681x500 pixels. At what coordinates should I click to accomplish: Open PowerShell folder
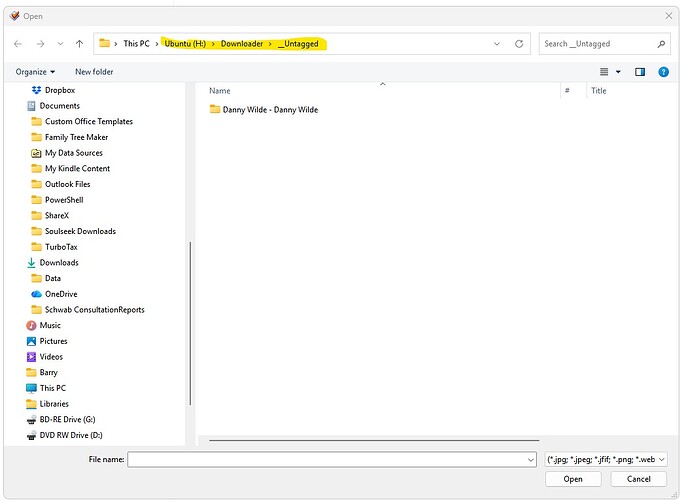click(x=64, y=200)
